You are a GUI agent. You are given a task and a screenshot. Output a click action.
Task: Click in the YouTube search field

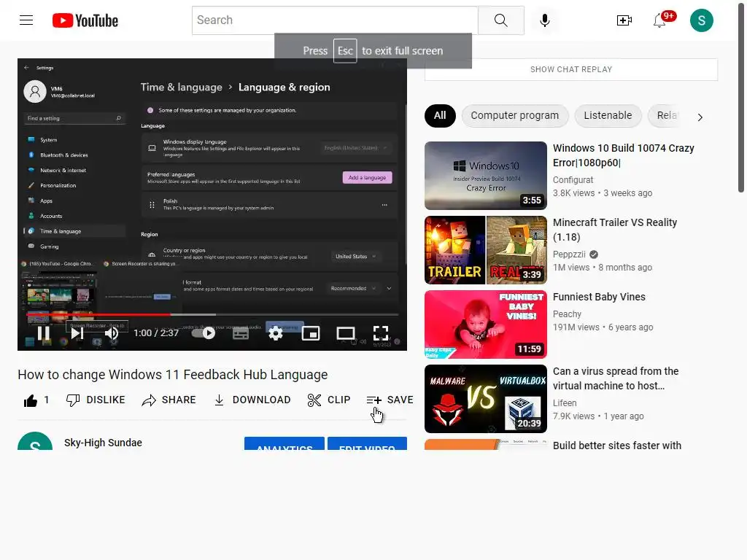click(x=335, y=20)
